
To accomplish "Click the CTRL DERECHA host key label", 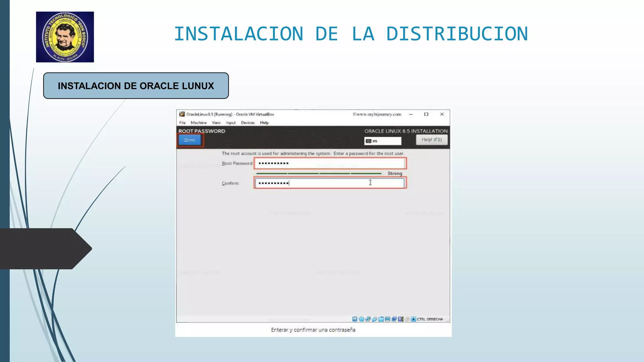I will (x=430, y=319).
